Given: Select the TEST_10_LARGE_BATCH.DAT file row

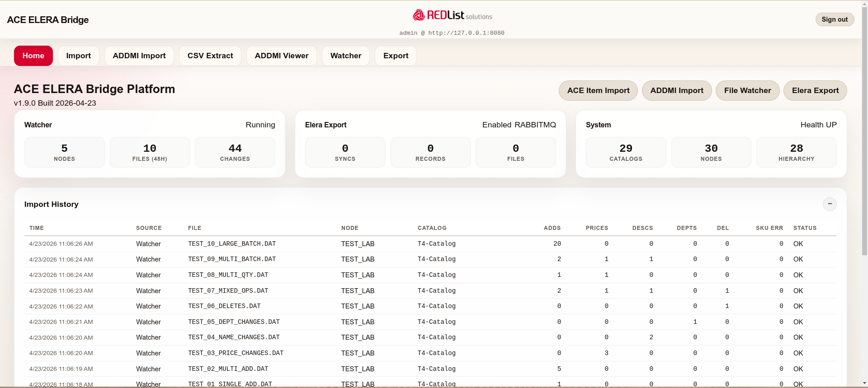Looking at the screenshot, I should coord(430,244).
